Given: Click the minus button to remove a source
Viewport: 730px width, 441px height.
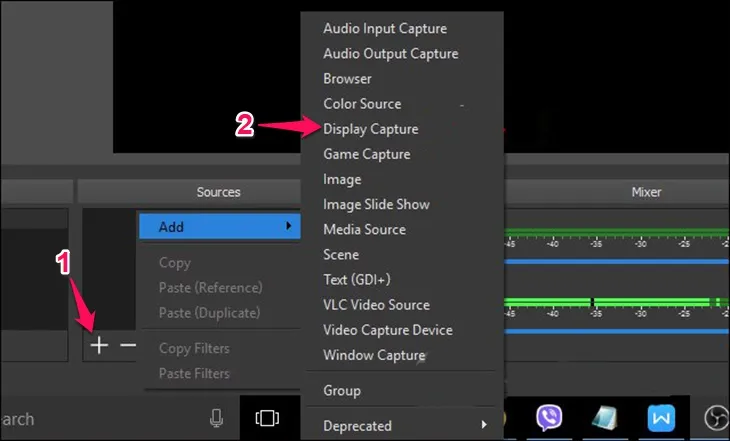Looking at the screenshot, I should (128, 345).
